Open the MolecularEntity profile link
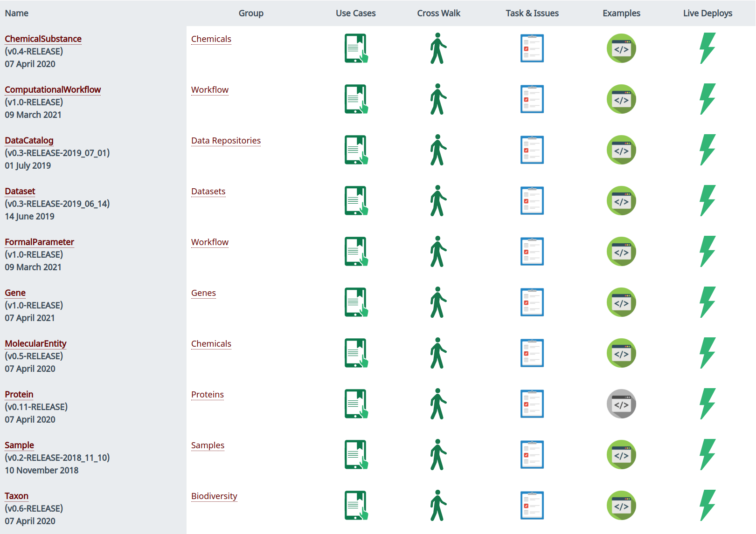 click(x=35, y=343)
